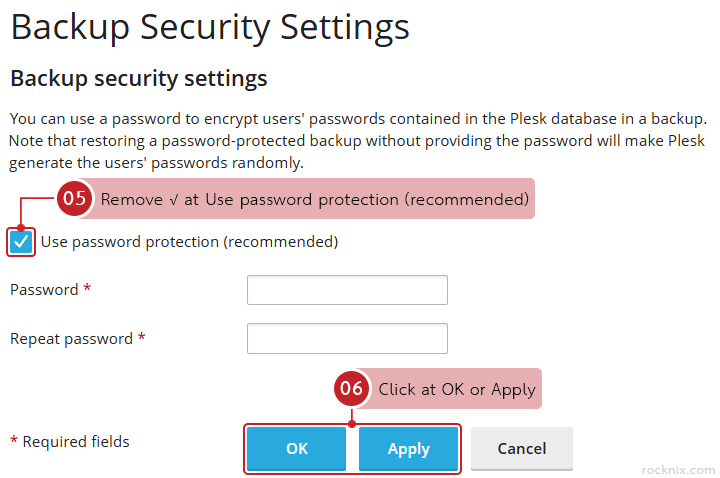The height and width of the screenshot is (478, 720).
Task: Click the description paragraph about encrypting passwords
Action: pyautogui.click(x=358, y=140)
